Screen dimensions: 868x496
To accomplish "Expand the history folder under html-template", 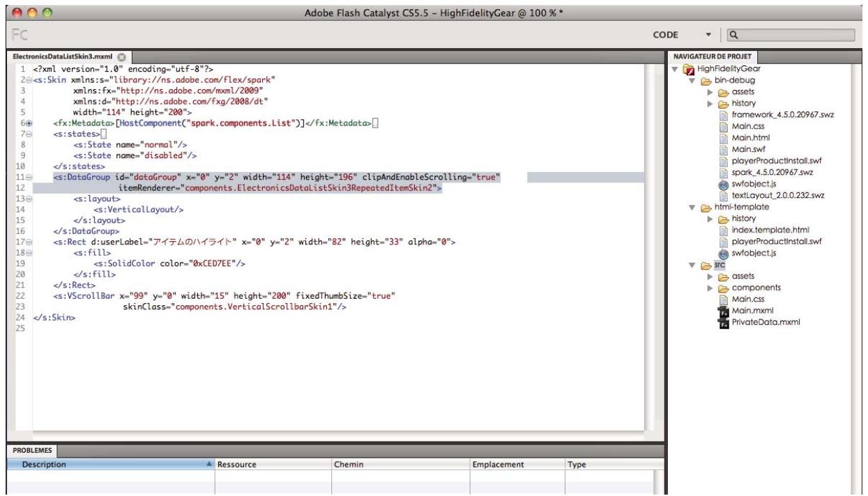I will pos(710,218).
